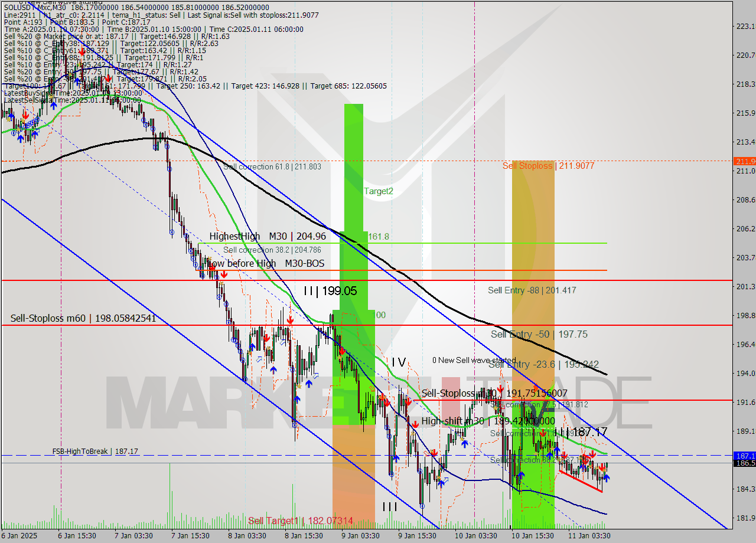Viewport: 756px width, 543px height.
Task: Click the '10 Jan 15:30' time axis label
Action: pos(532,536)
